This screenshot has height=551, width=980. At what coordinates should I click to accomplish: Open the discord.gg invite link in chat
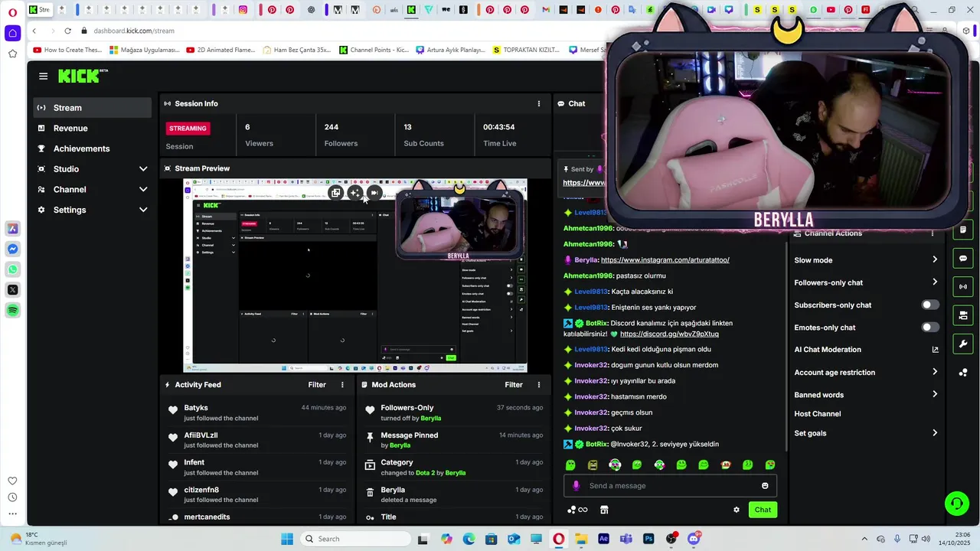click(669, 334)
